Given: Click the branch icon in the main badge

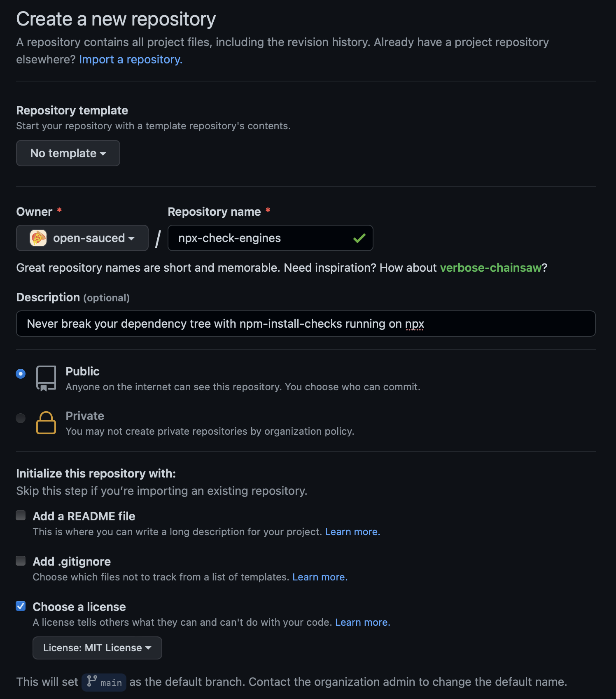Looking at the screenshot, I should click(92, 682).
